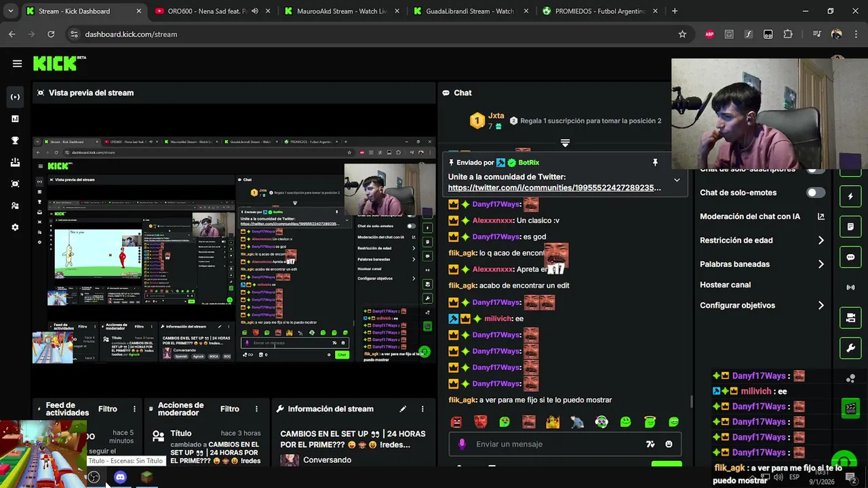
Task: Click the document notes quick action button
Action: [x=850, y=227]
